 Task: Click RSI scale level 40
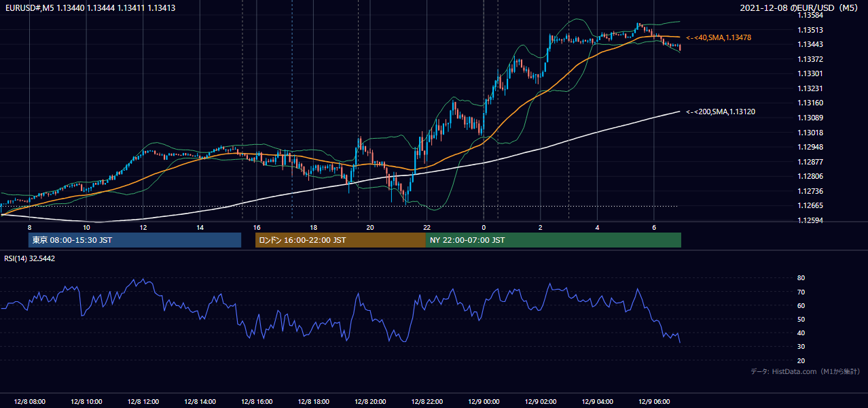click(x=801, y=333)
